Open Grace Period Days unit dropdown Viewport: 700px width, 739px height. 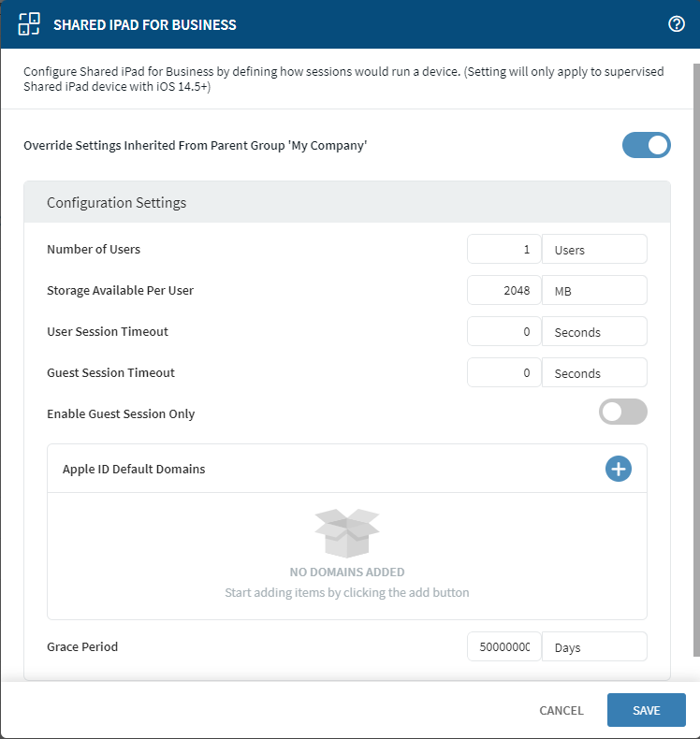tap(594, 647)
